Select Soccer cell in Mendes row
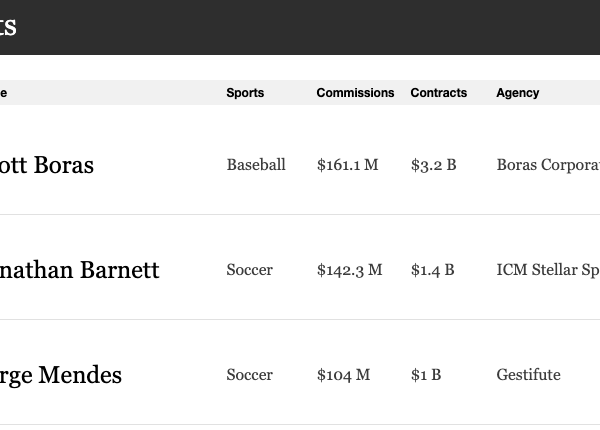Screen dimensions: 600x430 click(x=249, y=375)
